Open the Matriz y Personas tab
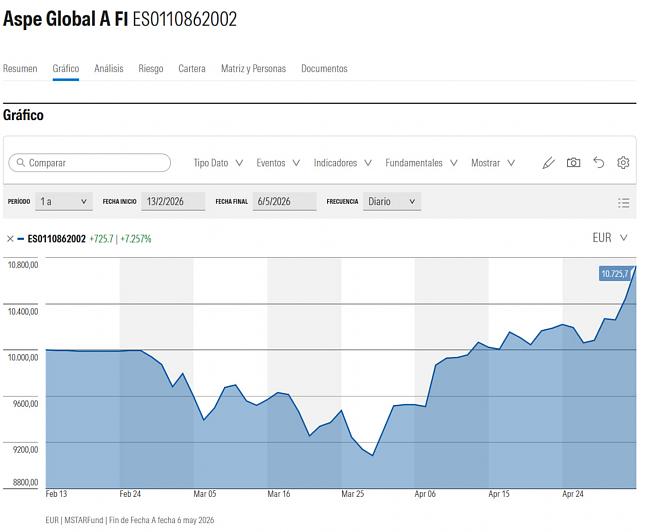The height and width of the screenshot is (532, 650). point(253,69)
